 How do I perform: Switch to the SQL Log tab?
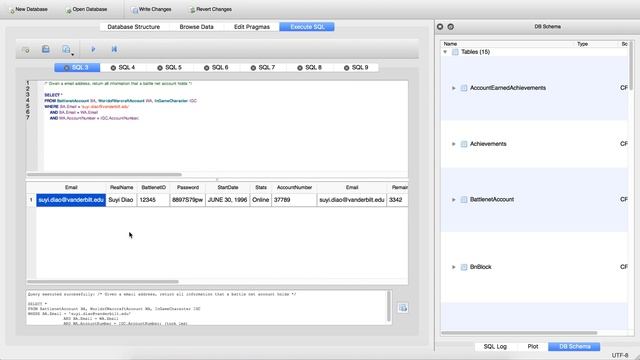(x=495, y=347)
